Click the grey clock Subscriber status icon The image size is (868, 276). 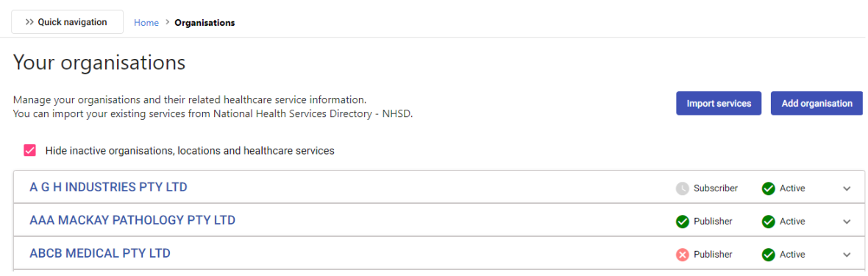click(x=682, y=188)
